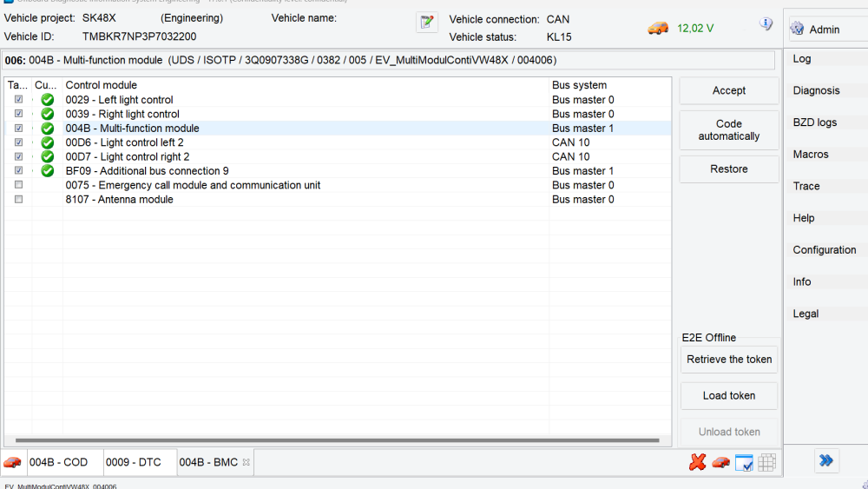
Task: Click green check status icon for BF09 Additional bus connection
Action: click(48, 171)
